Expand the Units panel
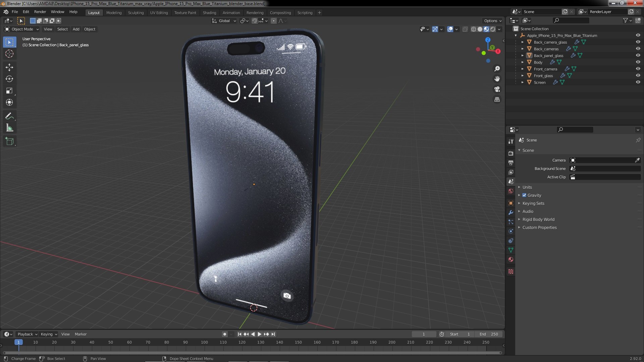Image resolution: width=644 pixels, height=362 pixels. pos(527,187)
